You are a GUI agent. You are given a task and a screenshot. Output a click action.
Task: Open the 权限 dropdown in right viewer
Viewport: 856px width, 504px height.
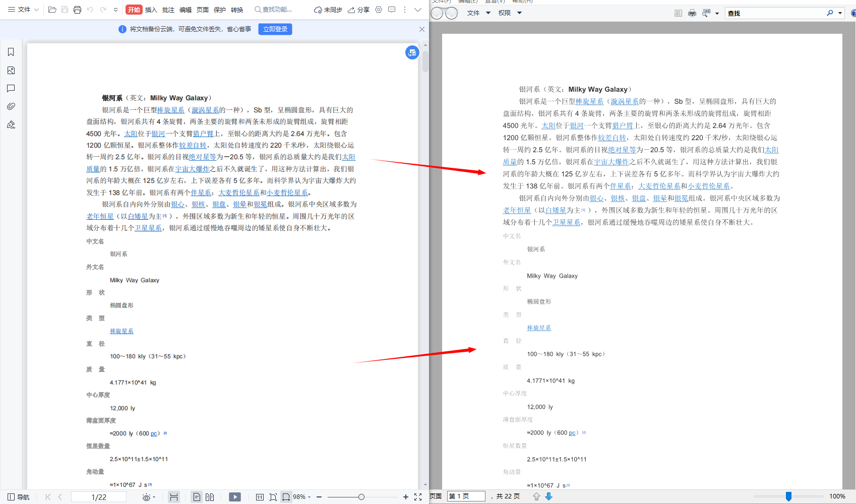coord(509,13)
